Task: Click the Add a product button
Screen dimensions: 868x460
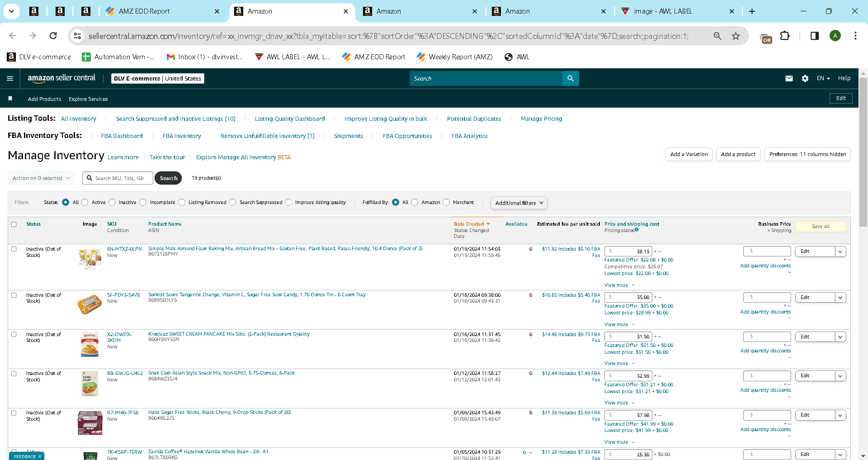Action: click(738, 154)
